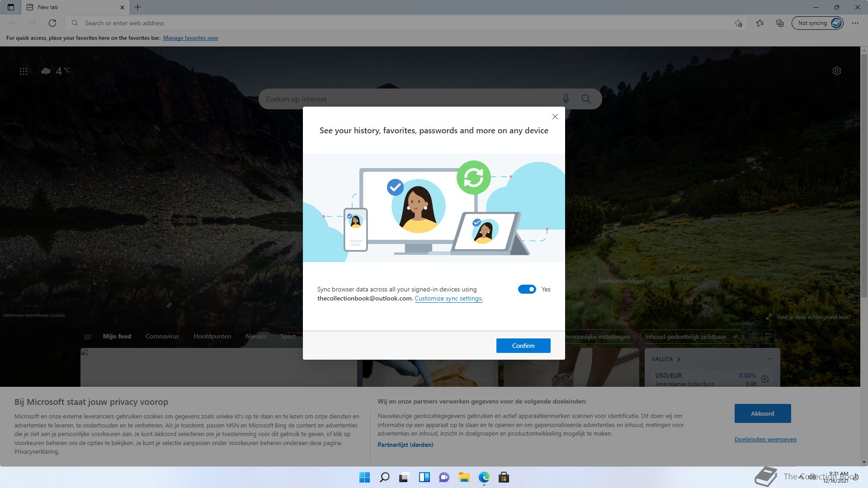Open Microsoft Store from taskbar
This screenshot has height=488, width=868.
[x=504, y=477]
